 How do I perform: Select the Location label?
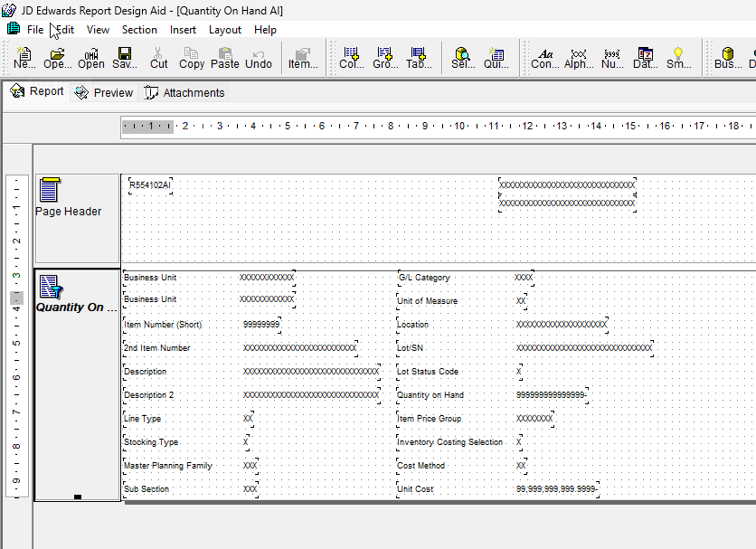click(412, 324)
